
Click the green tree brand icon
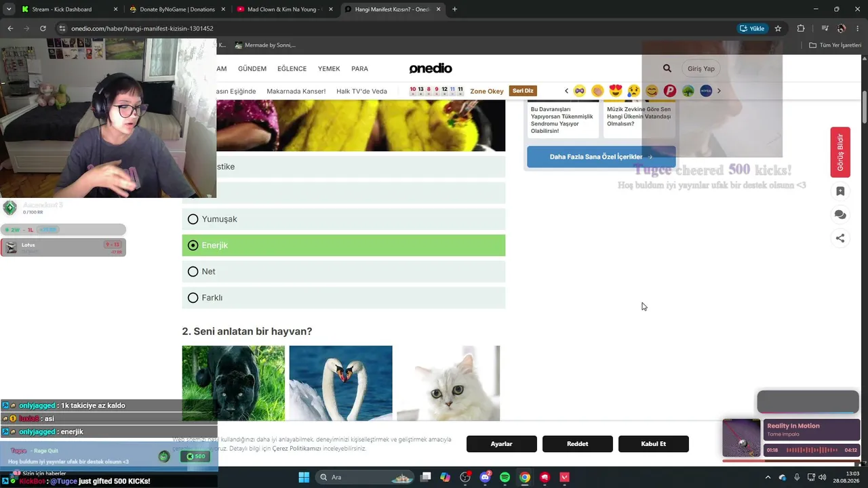coord(688,91)
